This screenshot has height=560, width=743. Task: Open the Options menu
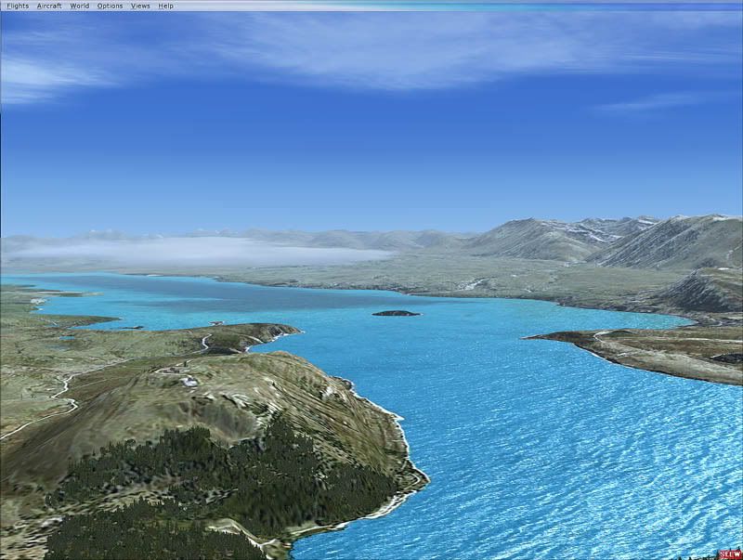point(110,6)
